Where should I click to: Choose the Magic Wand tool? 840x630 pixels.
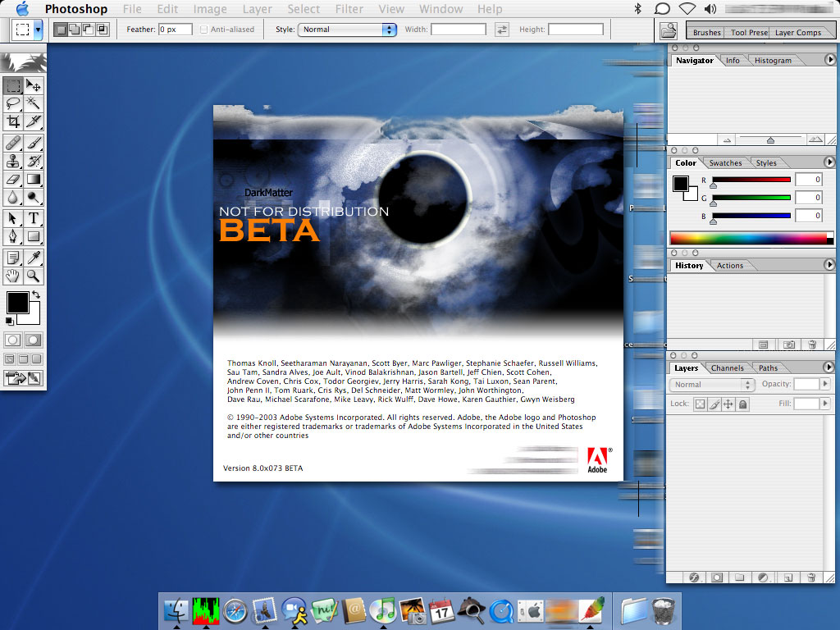(x=33, y=103)
